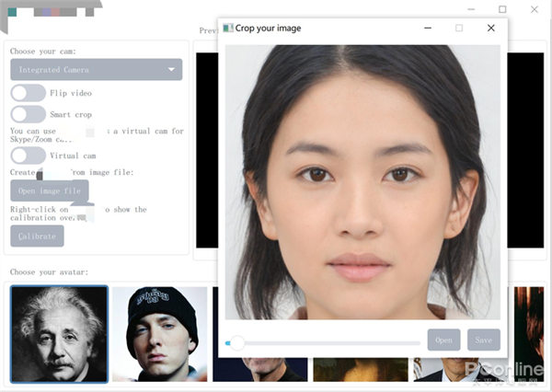552x392 pixels.
Task: Turn on the Virtual cam switch
Action: [29, 156]
